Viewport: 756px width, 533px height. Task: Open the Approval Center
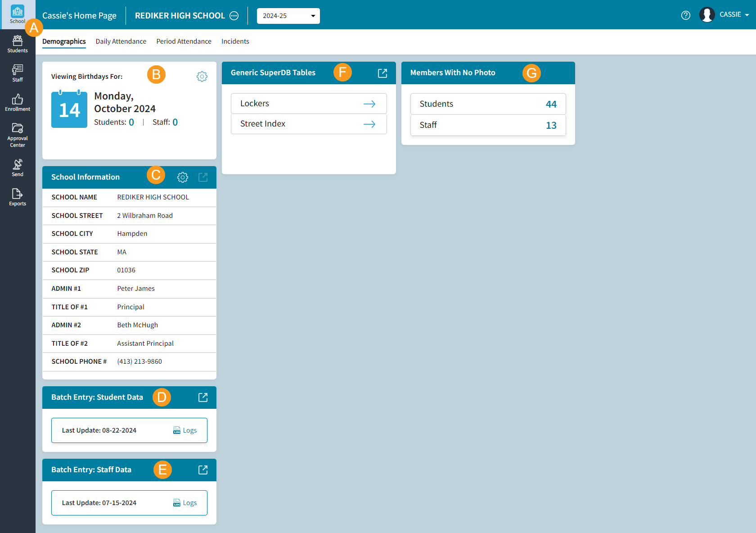pyautogui.click(x=18, y=133)
